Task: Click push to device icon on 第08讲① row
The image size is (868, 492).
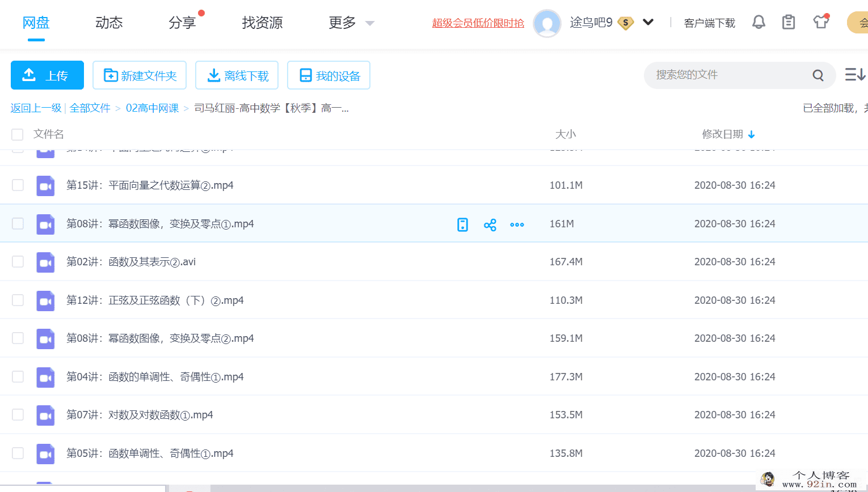Action: coord(463,224)
